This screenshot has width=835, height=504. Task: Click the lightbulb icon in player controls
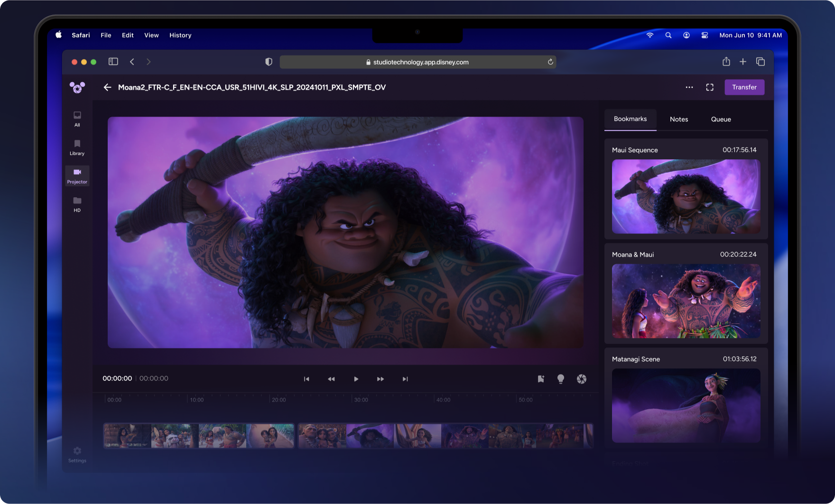[x=561, y=379]
